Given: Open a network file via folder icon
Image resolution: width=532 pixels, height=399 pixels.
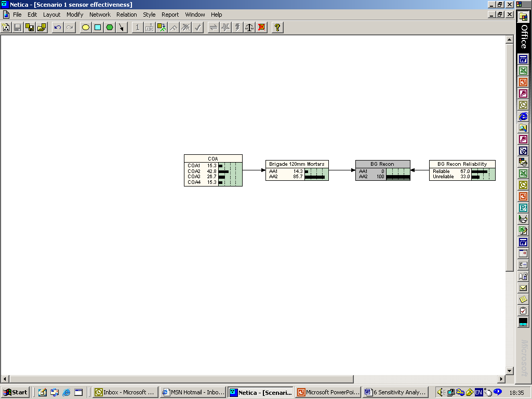Looking at the screenshot, I should (42, 28).
